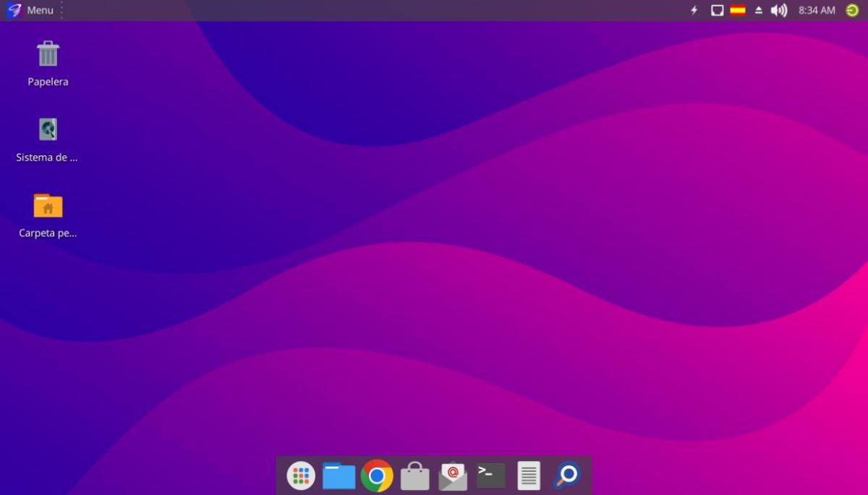The width and height of the screenshot is (868, 495).
Task: Click the 8:34 AM clock
Action: point(817,10)
